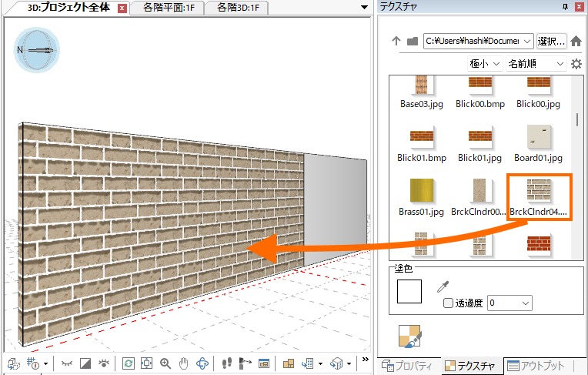588x375 pixels.
Task: Close the テクスチャ panel
Action: click(x=580, y=7)
